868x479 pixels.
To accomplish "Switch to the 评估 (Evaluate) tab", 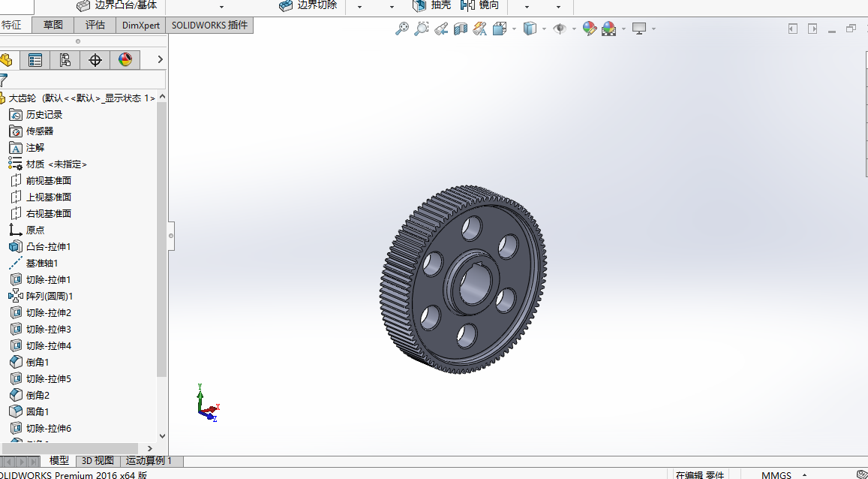I will (x=95, y=25).
